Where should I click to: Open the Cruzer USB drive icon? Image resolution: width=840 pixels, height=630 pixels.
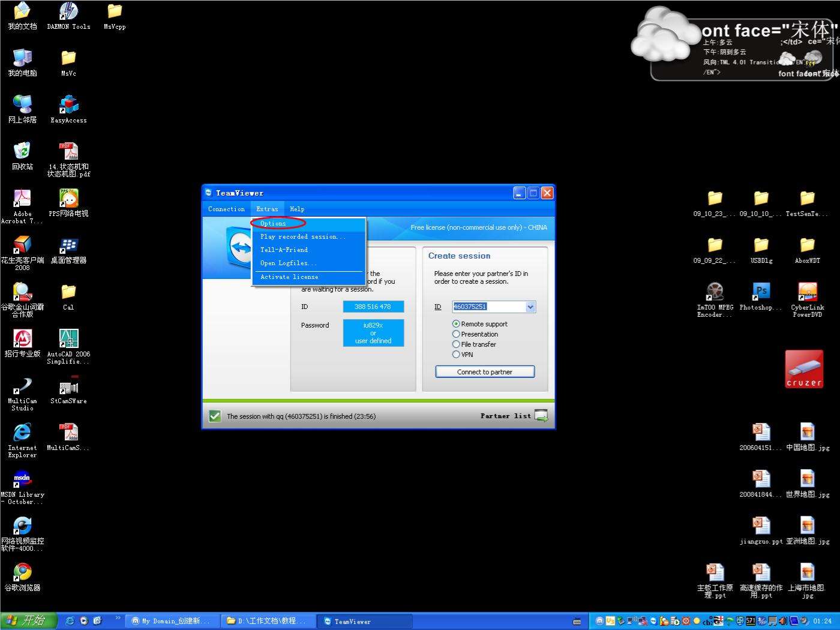[803, 369]
